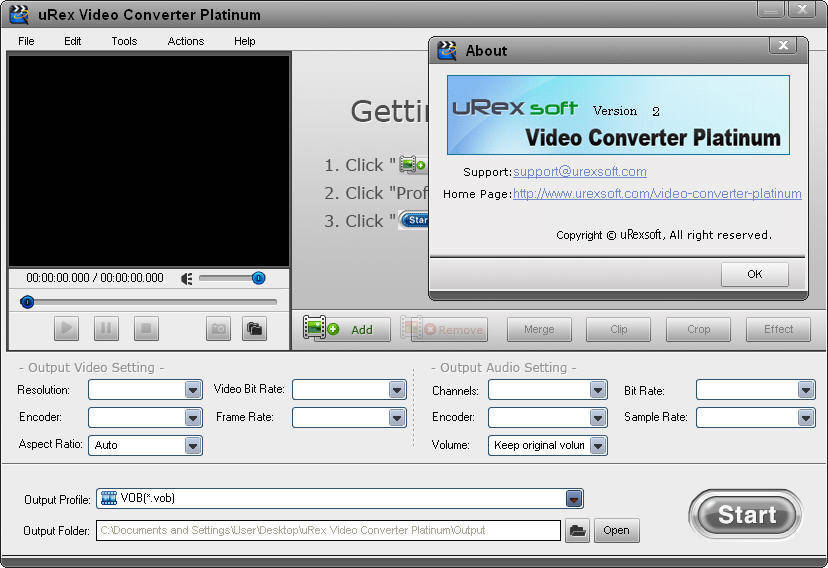Expand the Video Bit Rate dropdown
Viewport: 828px width, 568px height.
(397, 390)
